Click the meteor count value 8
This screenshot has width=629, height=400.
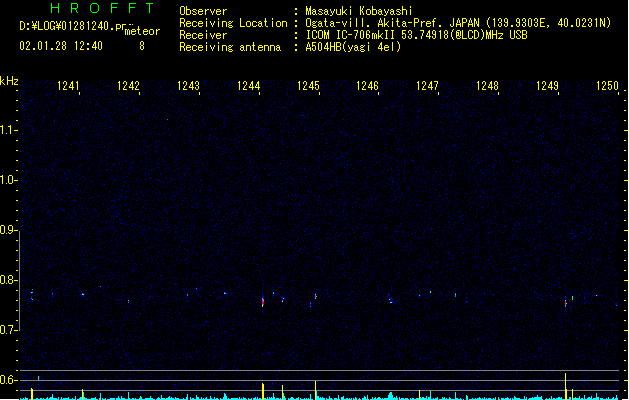point(142,46)
